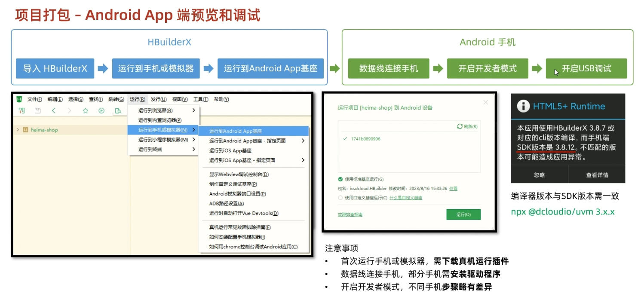
Task: Expand the heima-shop project tree
Action: click(x=18, y=130)
